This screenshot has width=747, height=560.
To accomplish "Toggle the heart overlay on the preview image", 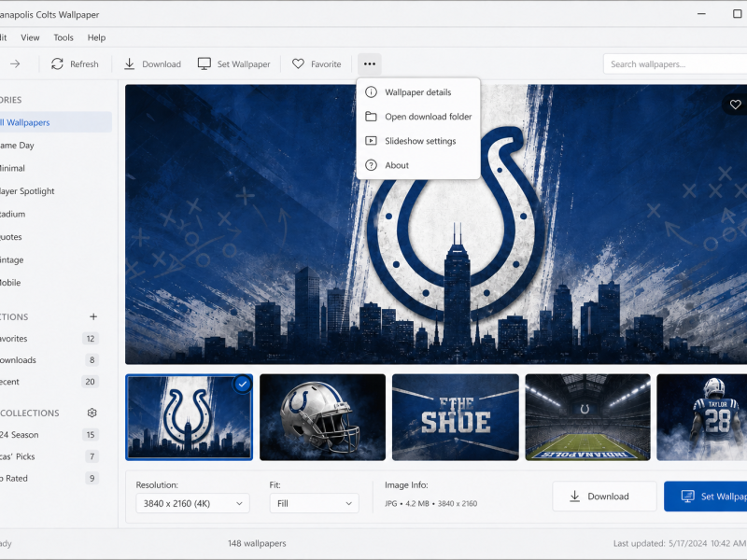I will (735, 105).
